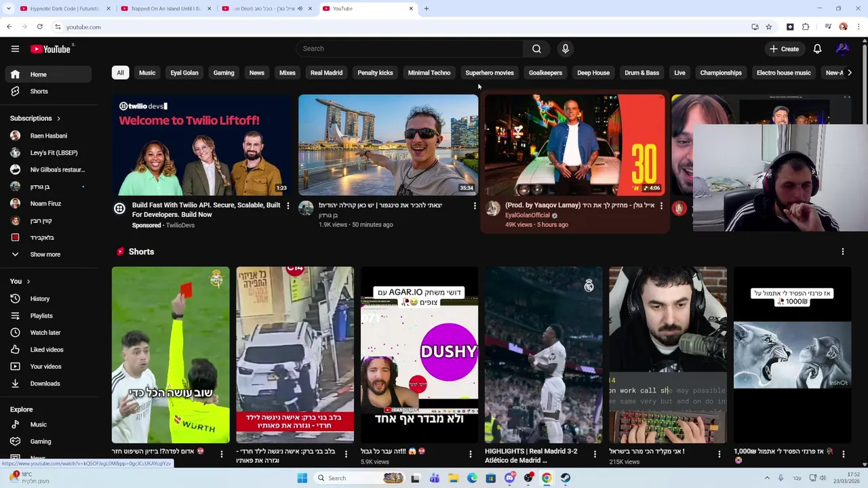Image resolution: width=868 pixels, height=488 pixels.
Task: Switch to Trapped On An Island tab
Action: (x=165, y=9)
